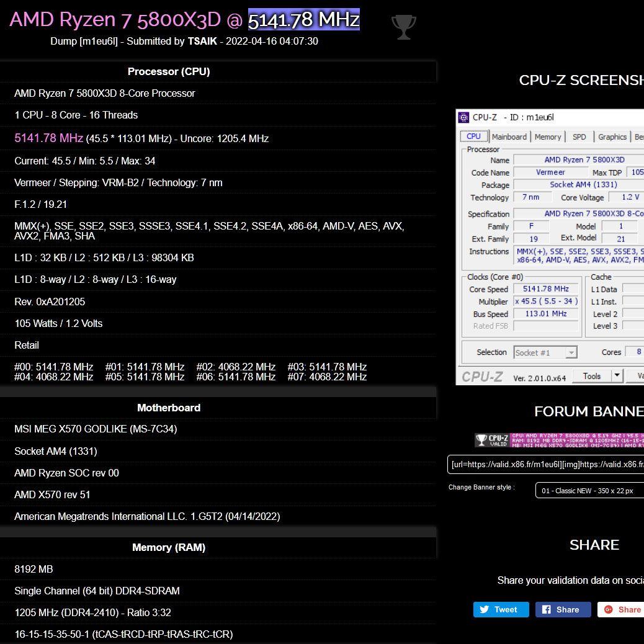644x644 pixels.
Task: Click core #07 frequency 4068.22 MHz
Action: [327, 377]
